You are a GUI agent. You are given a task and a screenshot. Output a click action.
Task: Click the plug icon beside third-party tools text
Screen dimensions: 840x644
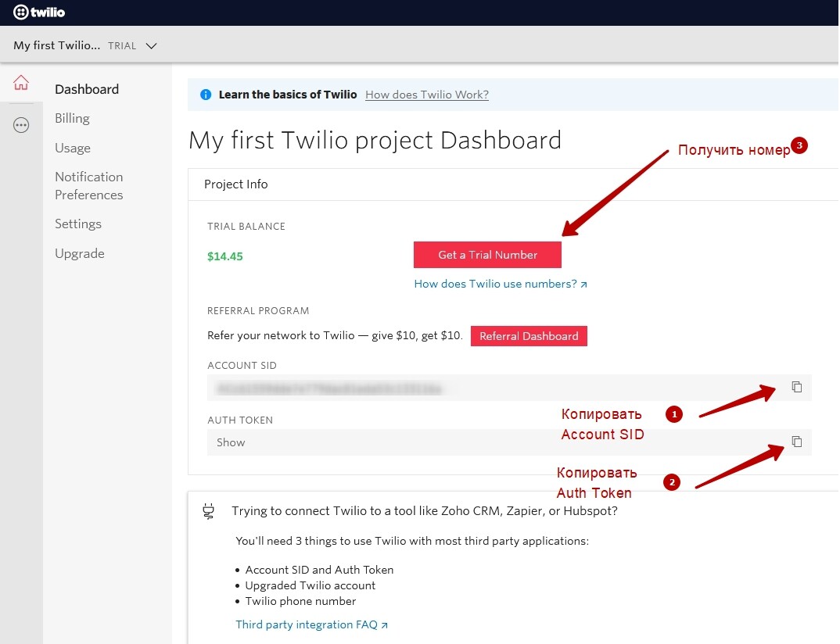pyautogui.click(x=208, y=511)
